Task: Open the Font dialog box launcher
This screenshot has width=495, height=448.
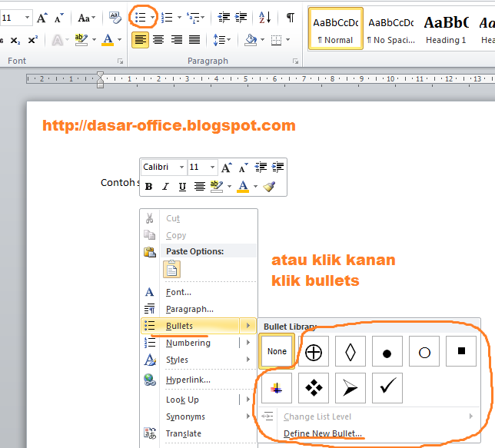Action: click(120, 61)
